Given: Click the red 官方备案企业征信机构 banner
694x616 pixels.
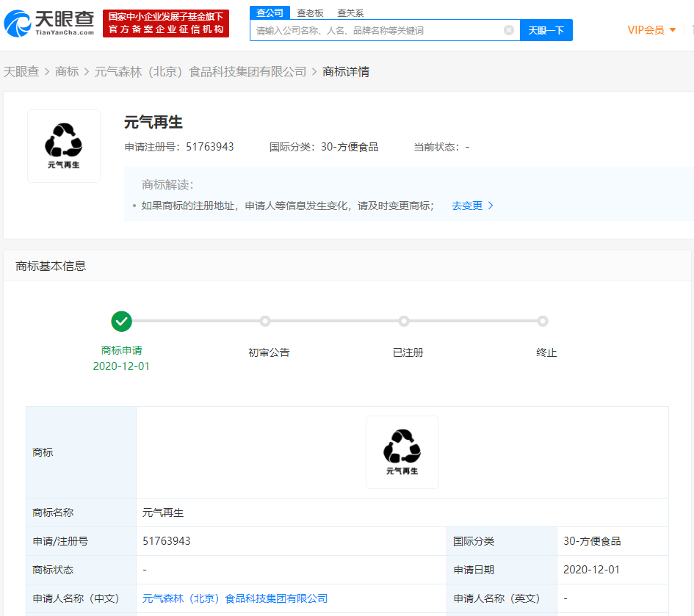Looking at the screenshot, I should pyautogui.click(x=166, y=23).
